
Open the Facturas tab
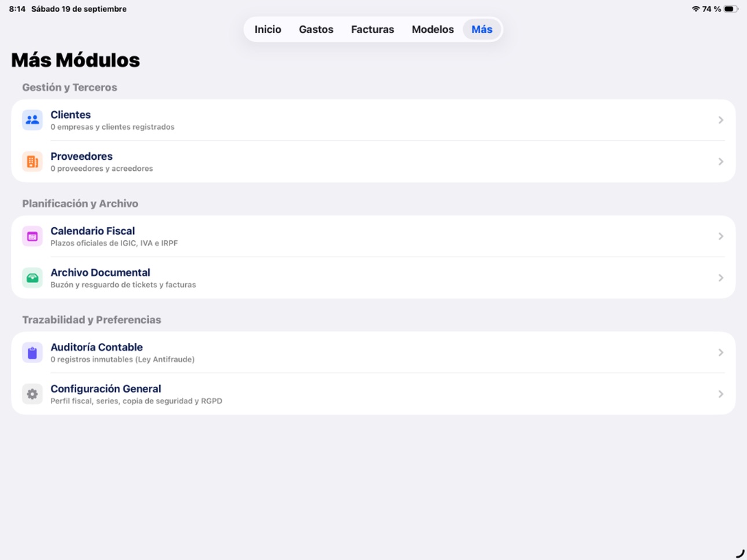pos(372,30)
